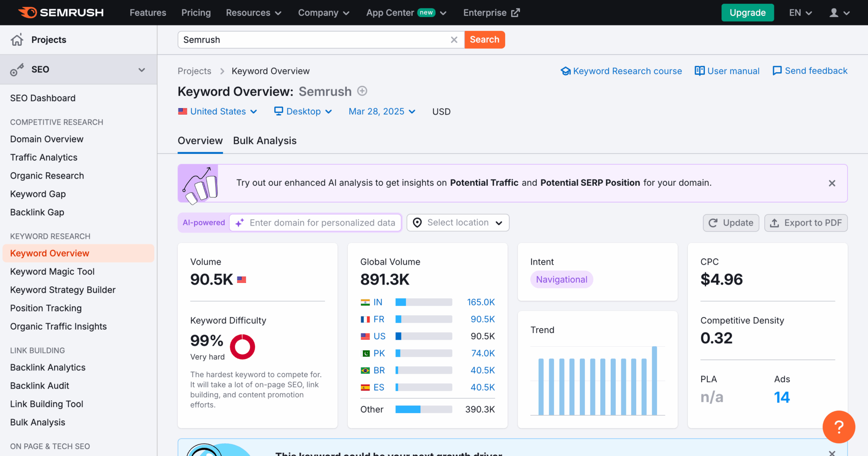Click the US flag next to 90.5K volume

click(242, 280)
